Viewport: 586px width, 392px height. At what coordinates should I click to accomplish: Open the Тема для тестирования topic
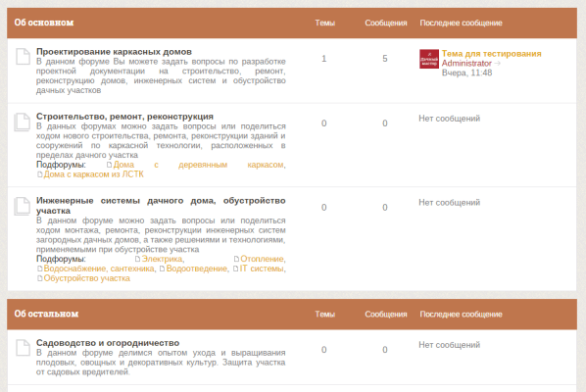[x=492, y=54]
